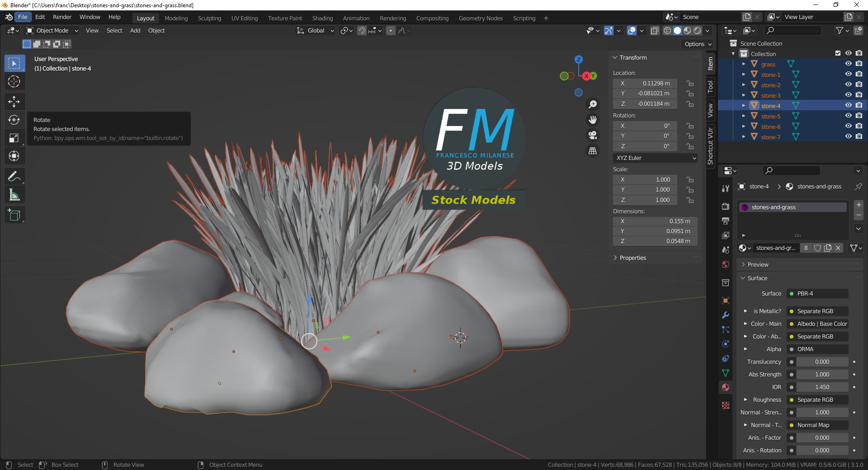Screen dimensions: 868x470
Task: Switch to orthographic/perspective grid view icon
Action: coord(592,151)
